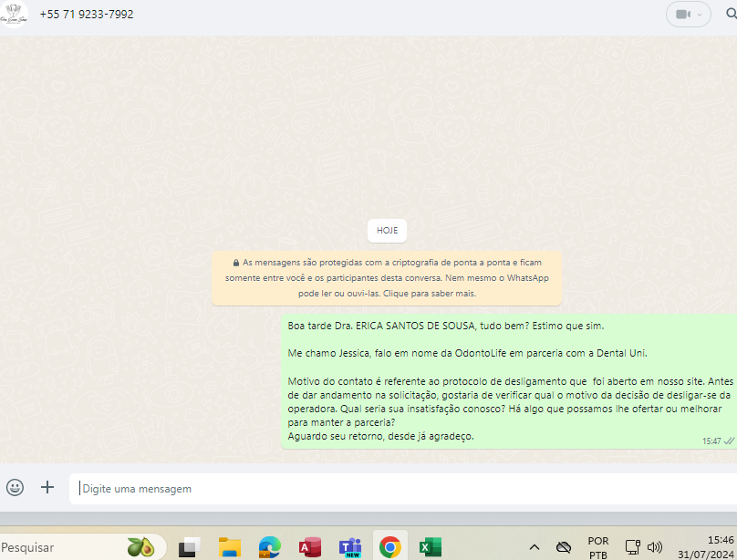This screenshot has width=737, height=560.
Task: Open Microsoft Access from the taskbar
Action: (310, 547)
